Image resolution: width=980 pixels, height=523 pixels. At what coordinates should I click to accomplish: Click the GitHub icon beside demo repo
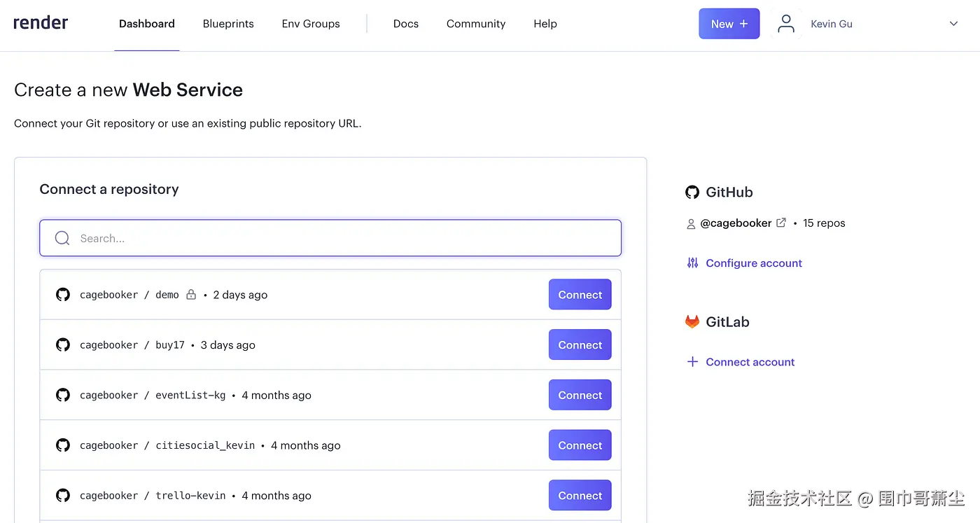(63, 295)
